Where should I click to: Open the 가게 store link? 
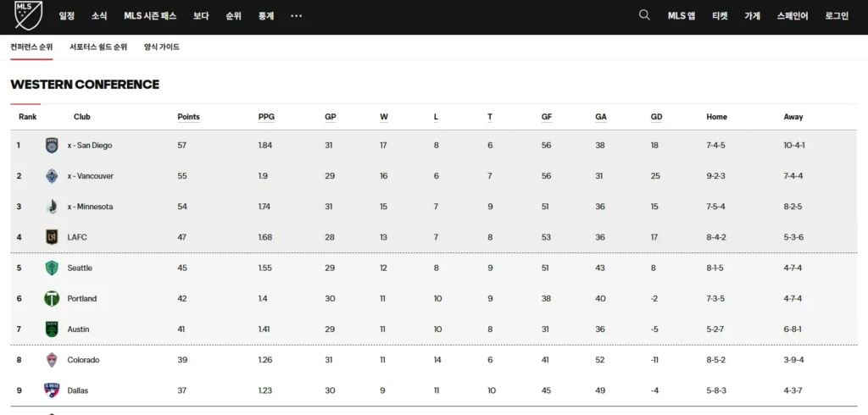point(753,16)
